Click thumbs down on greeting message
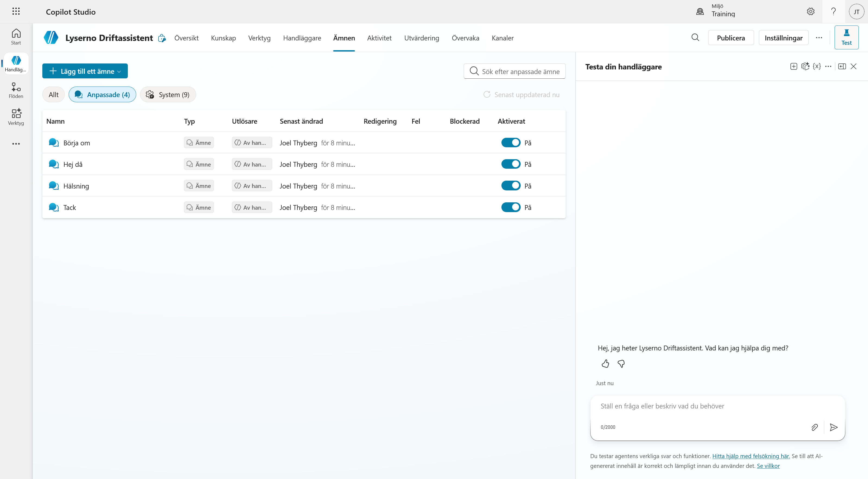 tap(621, 364)
